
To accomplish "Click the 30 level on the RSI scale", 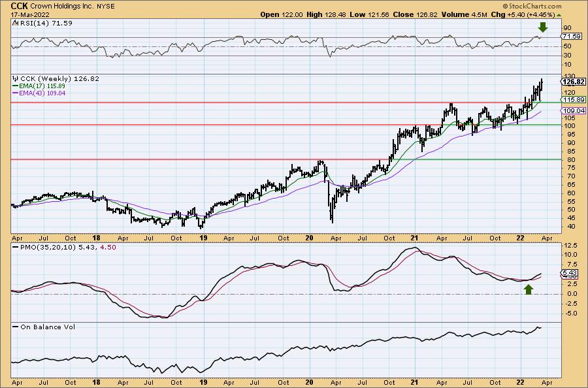I will [x=567, y=56].
